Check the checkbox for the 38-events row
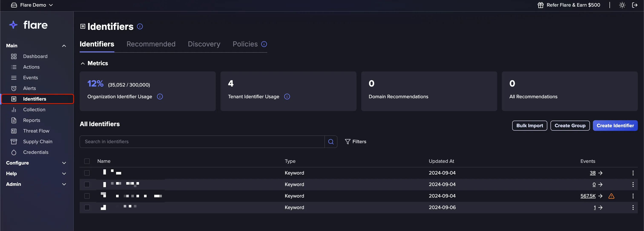 click(x=87, y=173)
